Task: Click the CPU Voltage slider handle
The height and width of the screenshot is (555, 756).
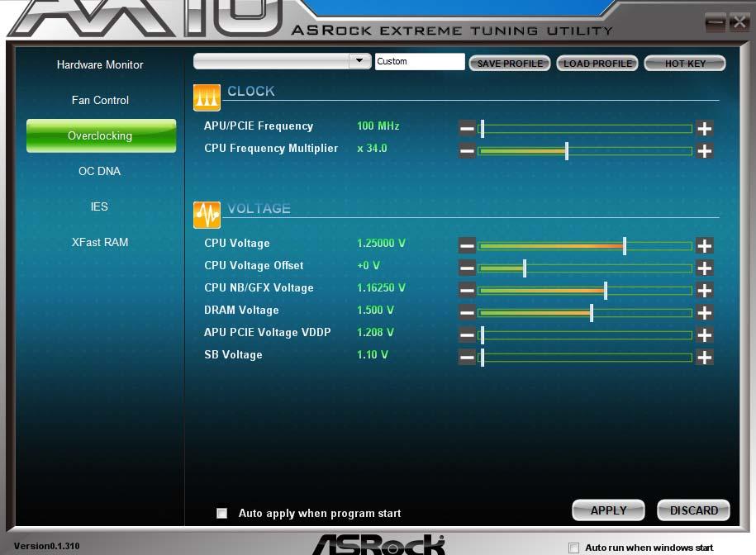Action: pos(625,246)
